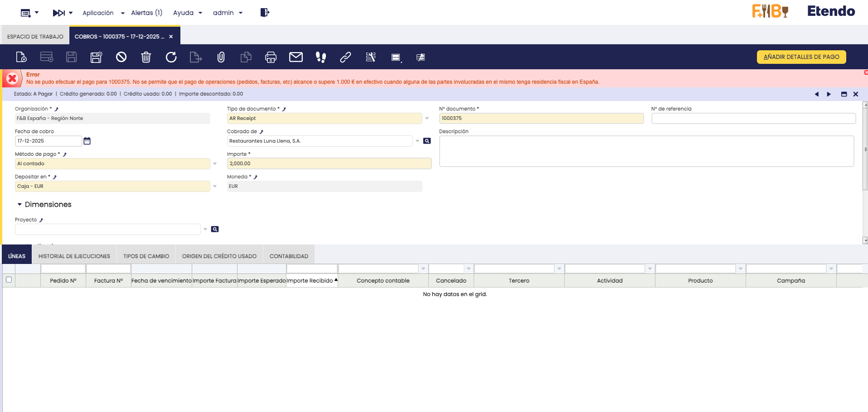
Task: Search business partner with Cobrado de magnifier
Action: pyautogui.click(x=427, y=141)
